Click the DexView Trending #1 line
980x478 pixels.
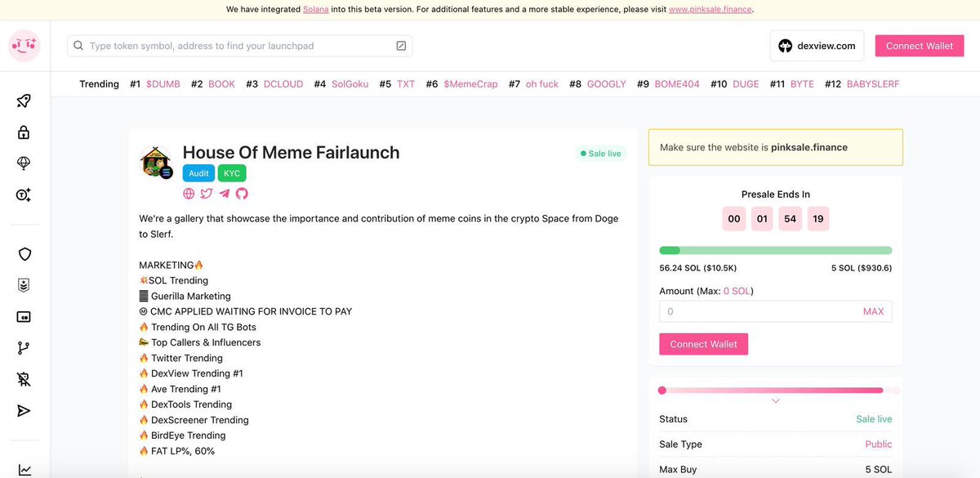click(191, 373)
